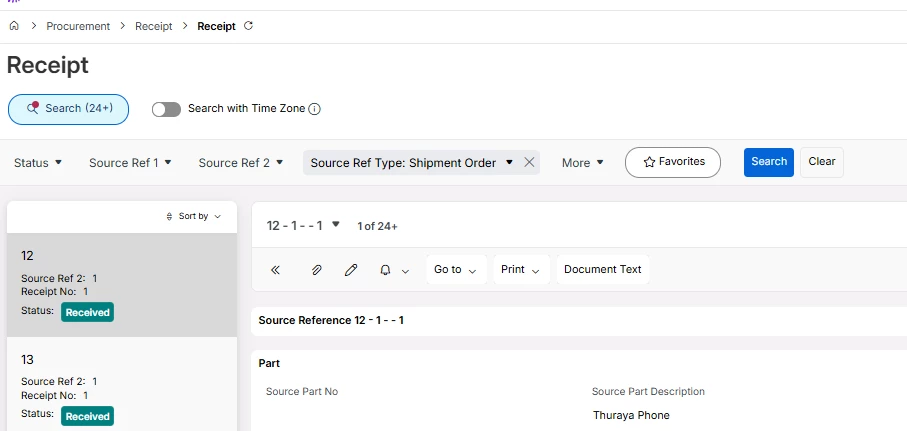
Task: Remove the Source Ref Type filter
Action: (x=529, y=162)
